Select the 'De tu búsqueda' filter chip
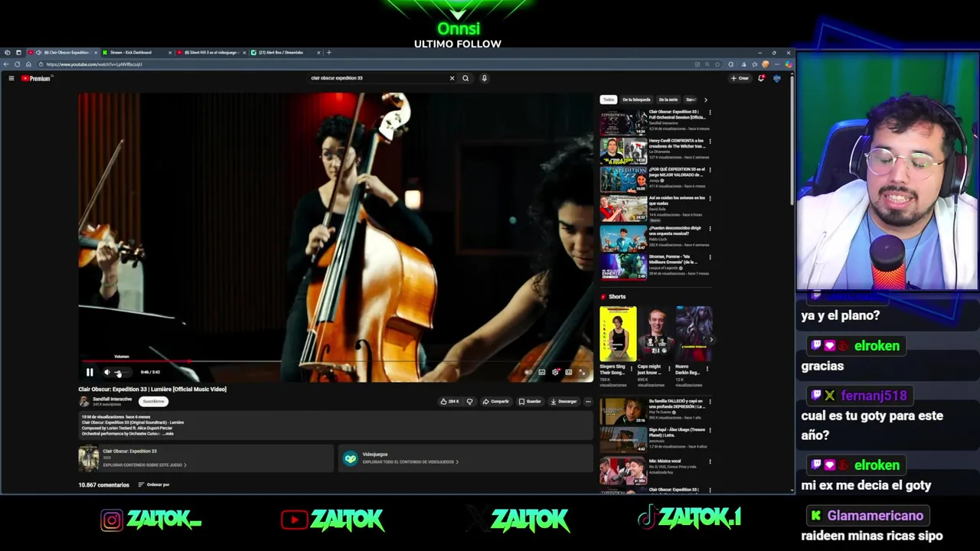This screenshot has width=980, height=551. [636, 99]
